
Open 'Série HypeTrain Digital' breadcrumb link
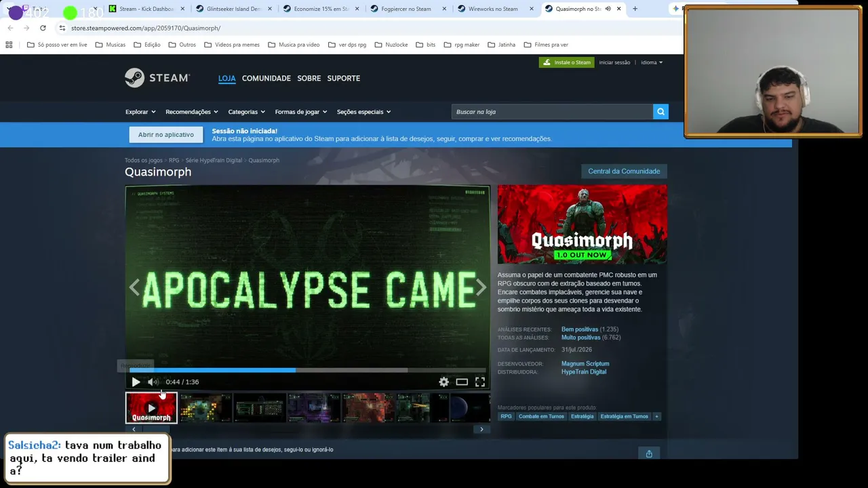coord(214,161)
